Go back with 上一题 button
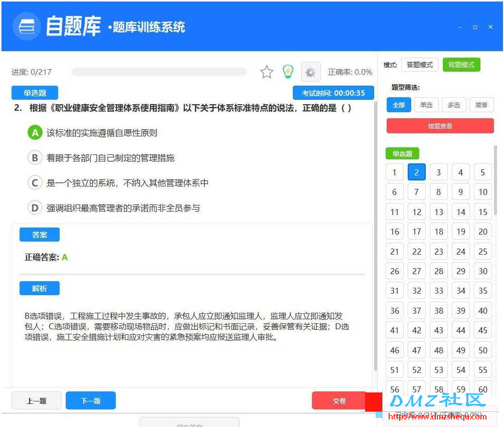 coord(36,400)
